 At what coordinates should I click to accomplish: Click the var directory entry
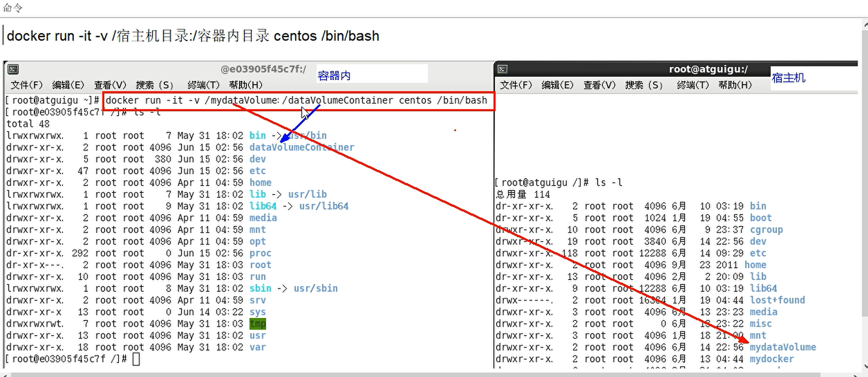coord(258,347)
